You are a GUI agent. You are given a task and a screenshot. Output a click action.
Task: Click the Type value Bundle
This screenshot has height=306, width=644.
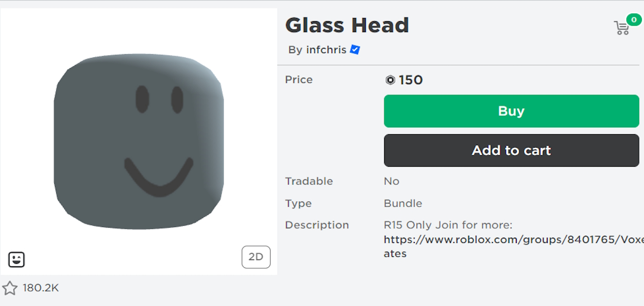[x=403, y=203]
